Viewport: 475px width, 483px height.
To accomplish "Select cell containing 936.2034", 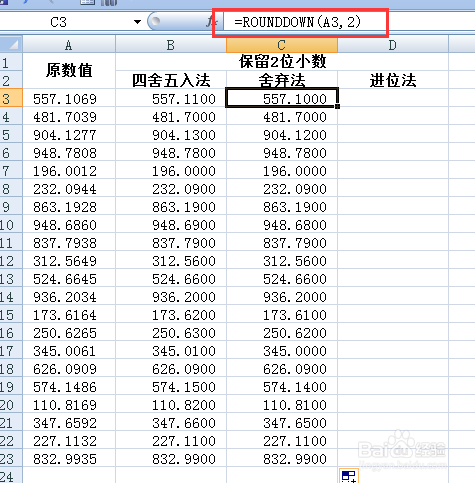I will tap(69, 297).
